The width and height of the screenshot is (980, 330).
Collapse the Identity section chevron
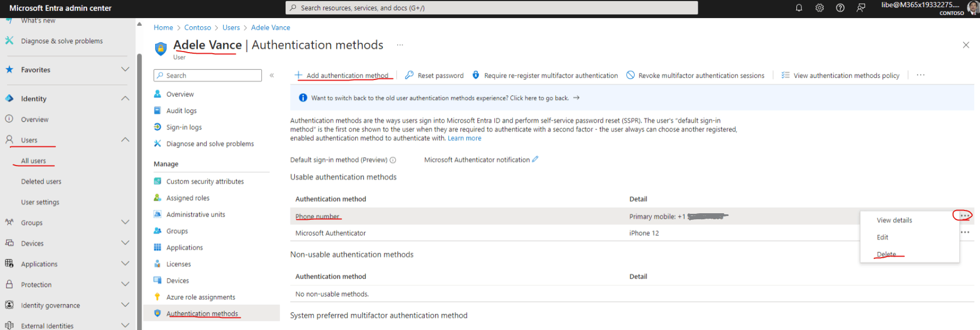(x=125, y=98)
